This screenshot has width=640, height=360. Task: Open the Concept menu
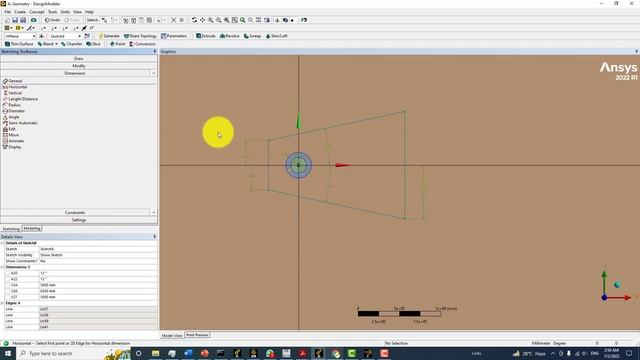[37, 12]
